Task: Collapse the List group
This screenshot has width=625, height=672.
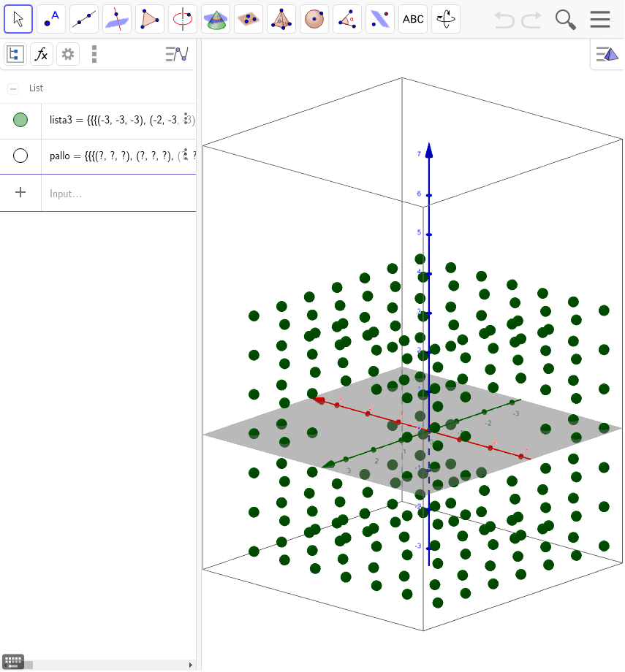Action: point(13,88)
